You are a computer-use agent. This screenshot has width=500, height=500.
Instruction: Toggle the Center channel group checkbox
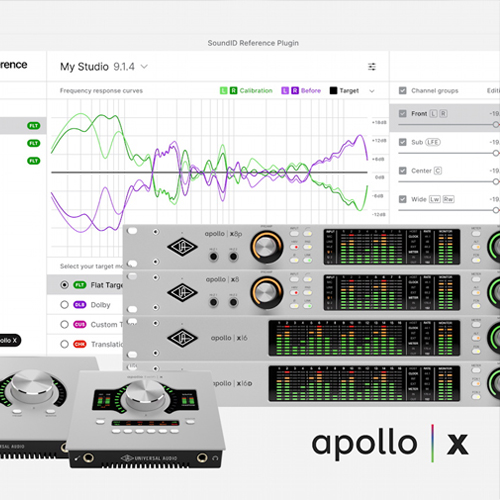403,171
